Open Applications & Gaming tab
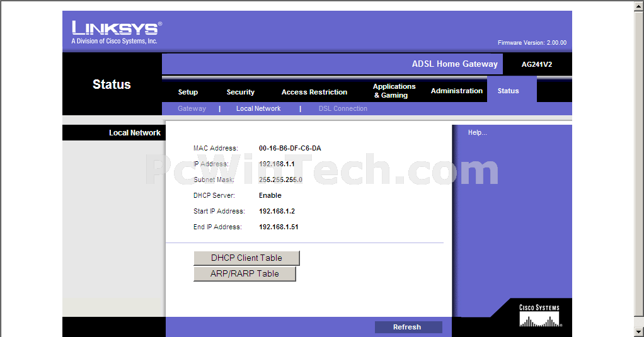Image resolution: width=644 pixels, height=337 pixels. click(x=394, y=91)
